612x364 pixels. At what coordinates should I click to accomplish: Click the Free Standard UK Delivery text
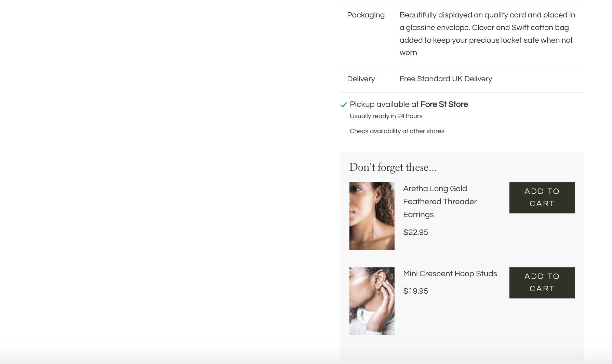click(x=446, y=79)
